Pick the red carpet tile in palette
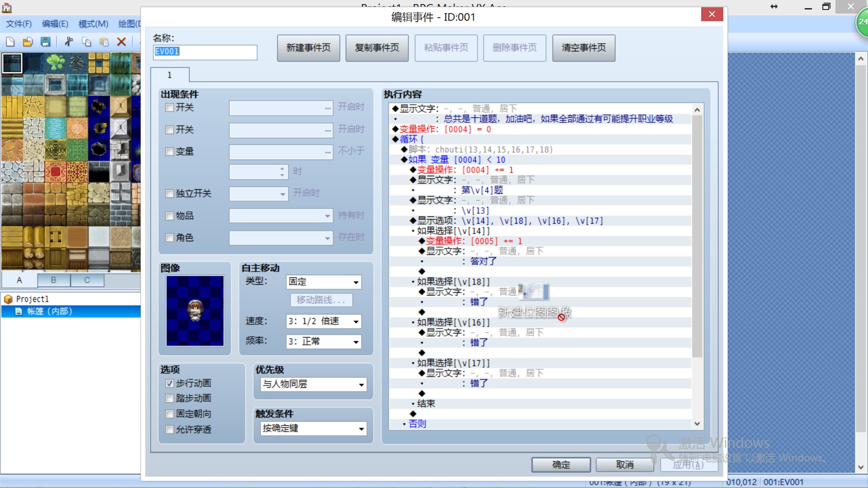The image size is (868, 488). (56, 172)
